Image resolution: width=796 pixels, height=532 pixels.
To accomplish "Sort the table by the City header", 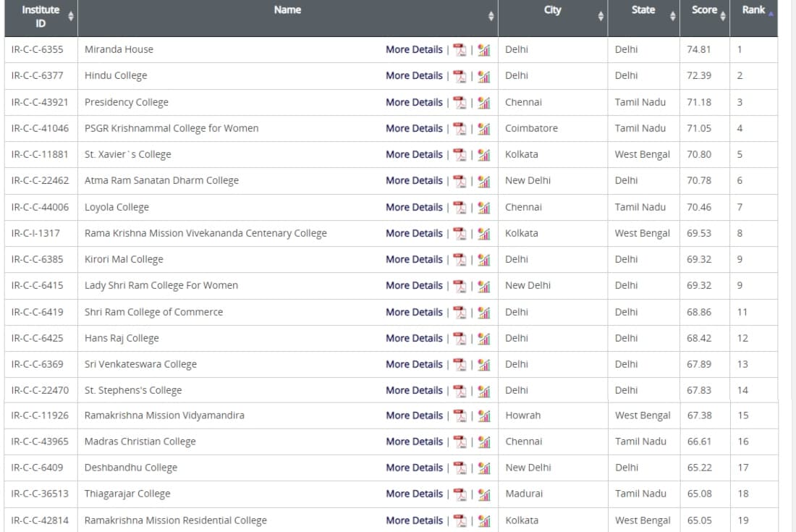I will point(600,16).
